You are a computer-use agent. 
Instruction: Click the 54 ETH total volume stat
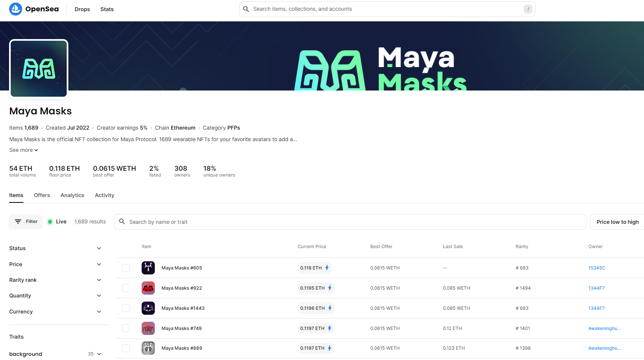(x=22, y=171)
